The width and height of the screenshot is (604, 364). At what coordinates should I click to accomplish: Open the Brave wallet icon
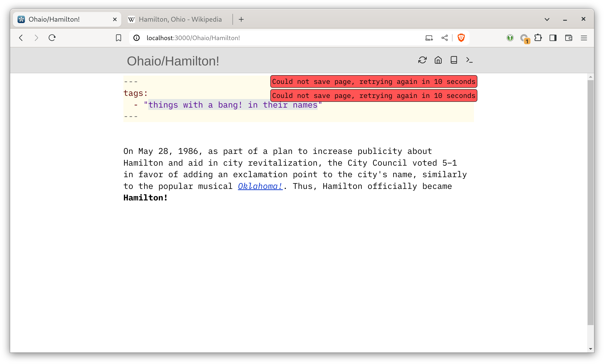[x=568, y=38]
